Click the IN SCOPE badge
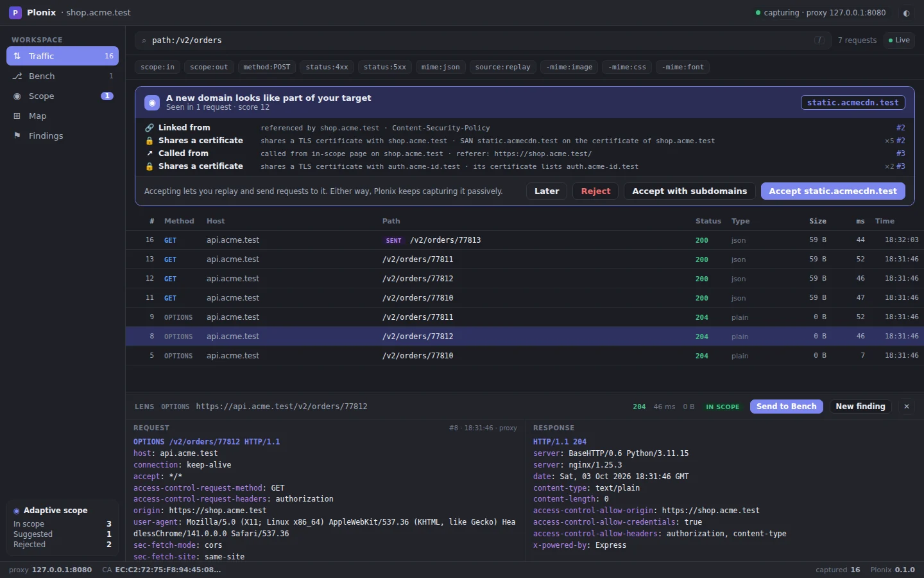This screenshot has width=924, height=578. click(x=723, y=407)
